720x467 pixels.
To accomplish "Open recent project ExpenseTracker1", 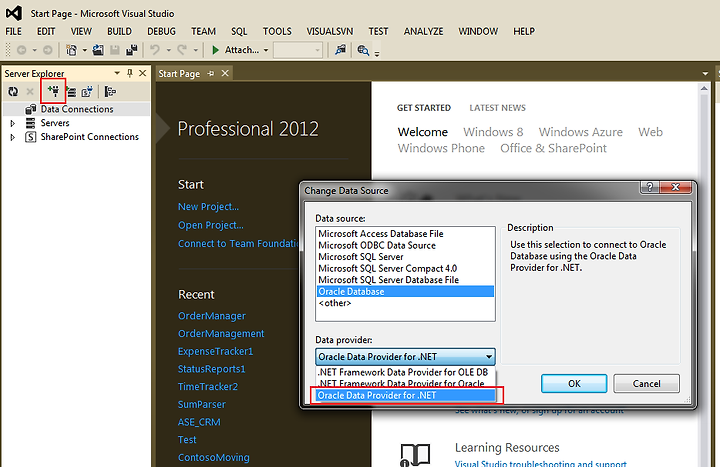I will (215, 351).
